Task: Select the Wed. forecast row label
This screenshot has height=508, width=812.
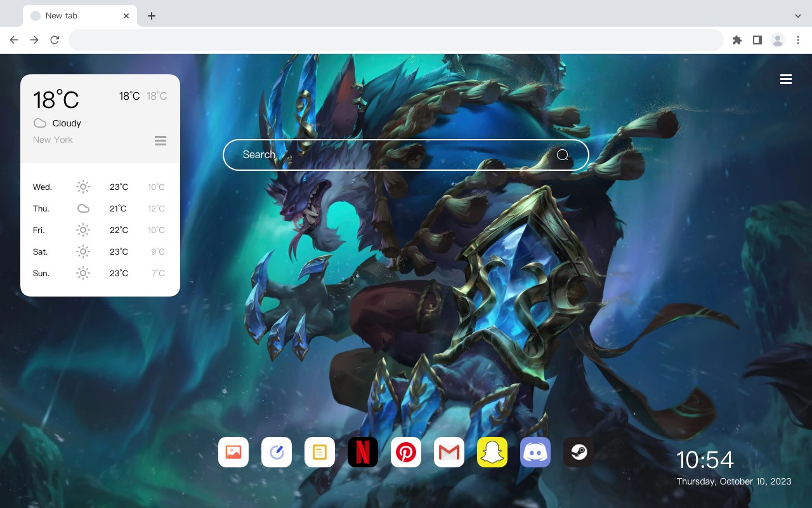Action: tap(43, 187)
